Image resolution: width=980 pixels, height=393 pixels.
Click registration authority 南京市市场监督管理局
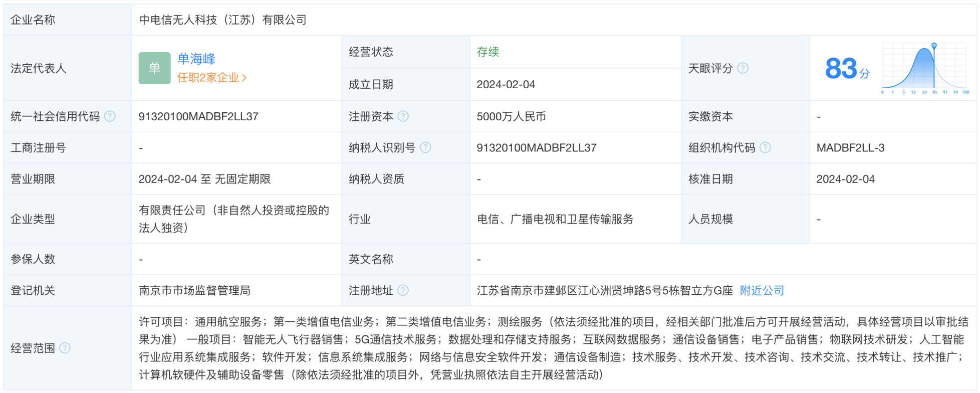coord(195,290)
